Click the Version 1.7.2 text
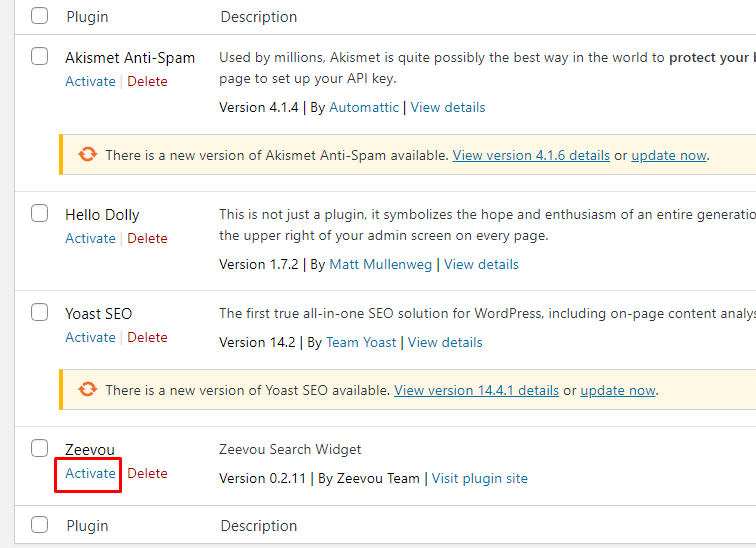Screen dimensions: 756x548 [x=259, y=264]
